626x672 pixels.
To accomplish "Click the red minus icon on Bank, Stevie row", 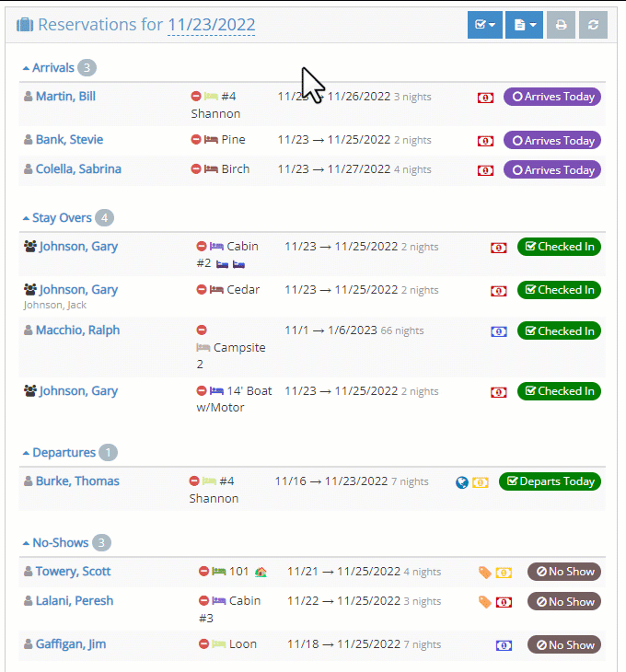I will tap(196, 140).
